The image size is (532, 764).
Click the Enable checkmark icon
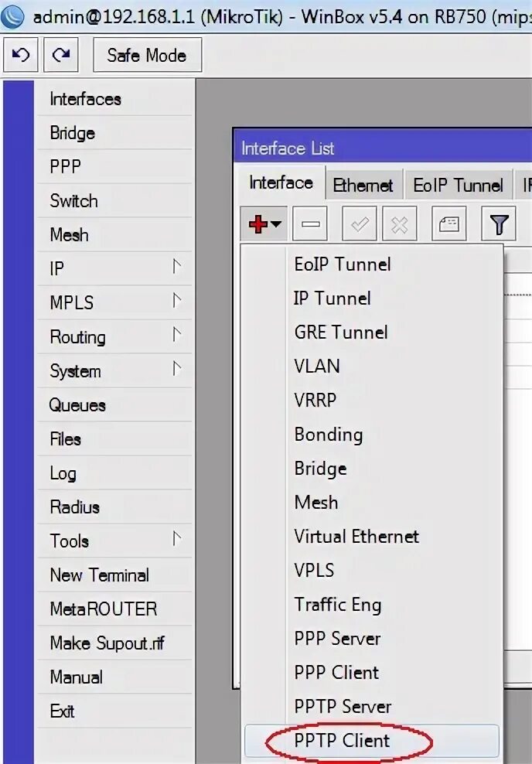360,223
